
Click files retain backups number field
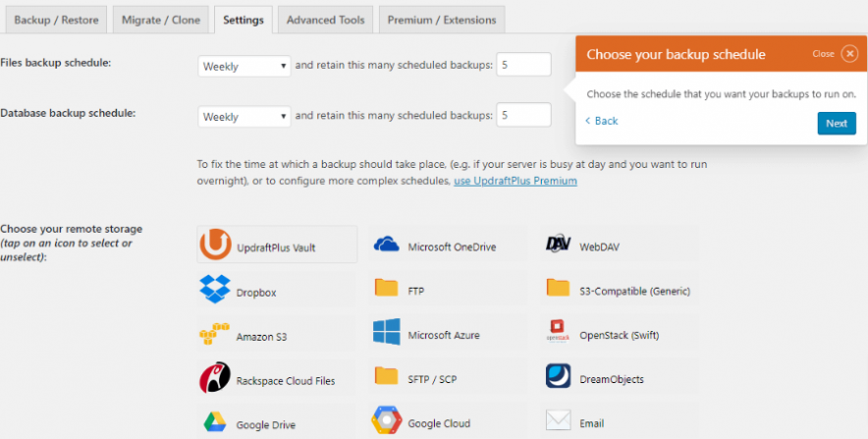pyautogui.click(x=523, y=65)
